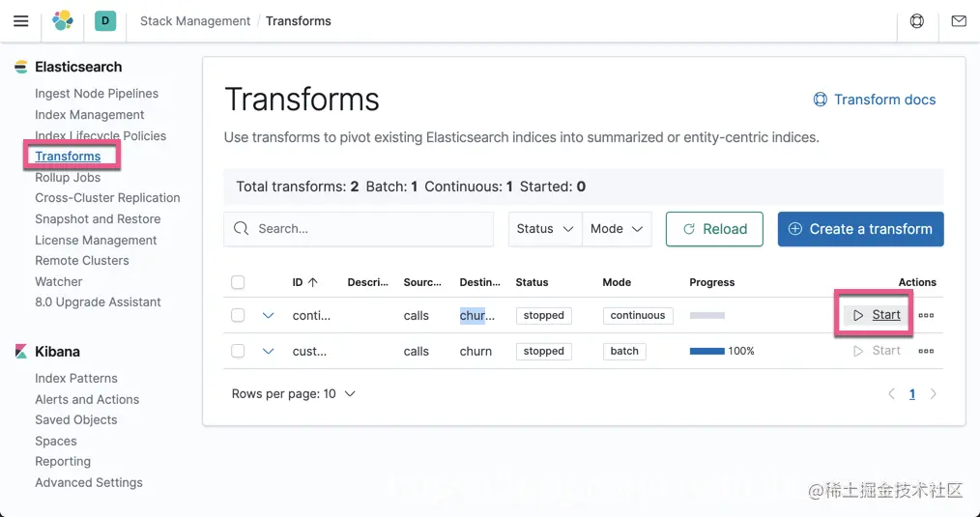Open Cross-Cluster Replication

pyautogui.click(x=107, y=198)
